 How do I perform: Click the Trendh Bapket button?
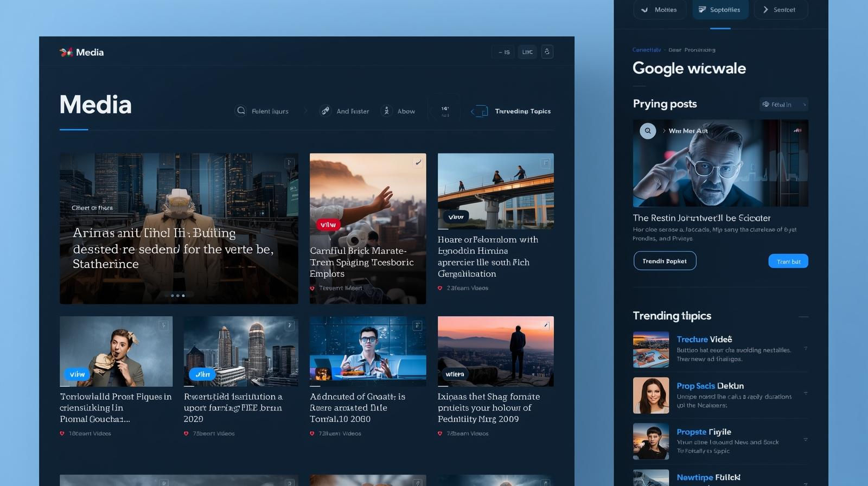point(665,261)
